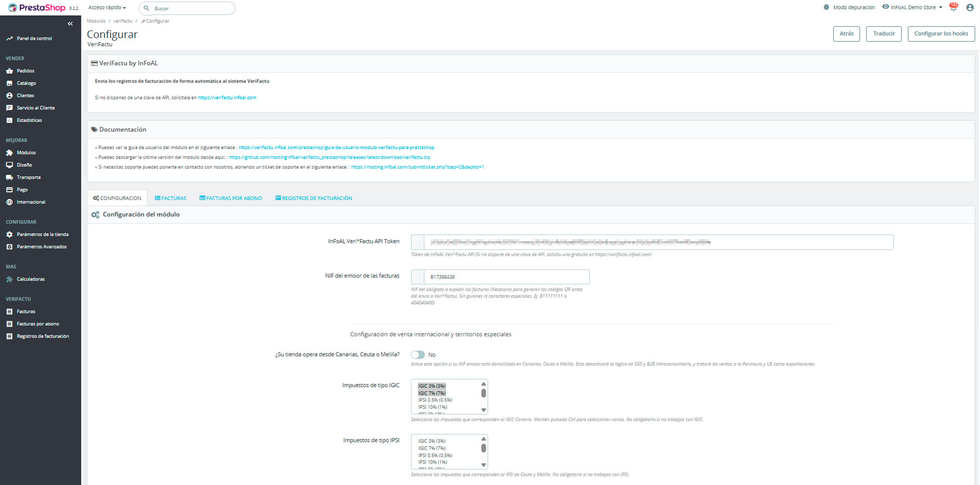The image size is (980, 485).
Task: Collapse the sidebar with double-chevron icon
Action: (70, 24)
